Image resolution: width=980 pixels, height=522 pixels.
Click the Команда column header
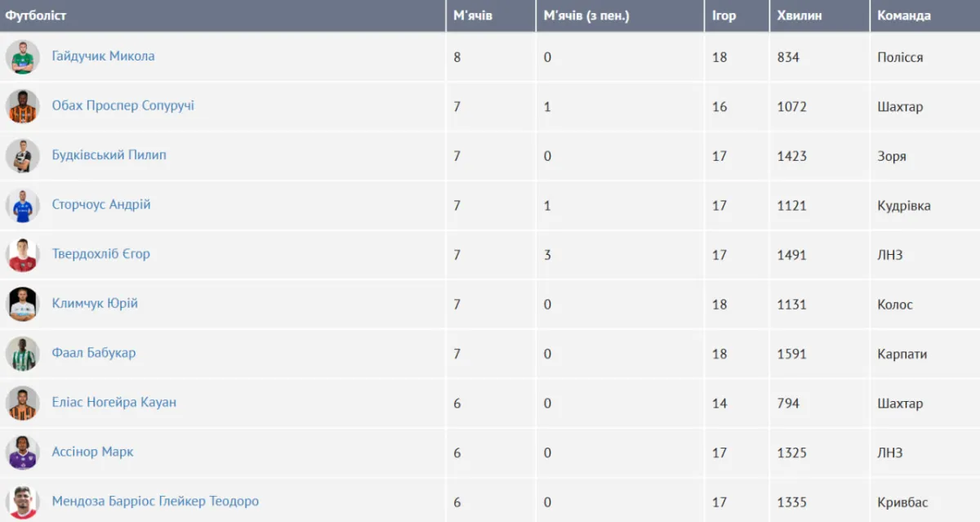[903, 16]
